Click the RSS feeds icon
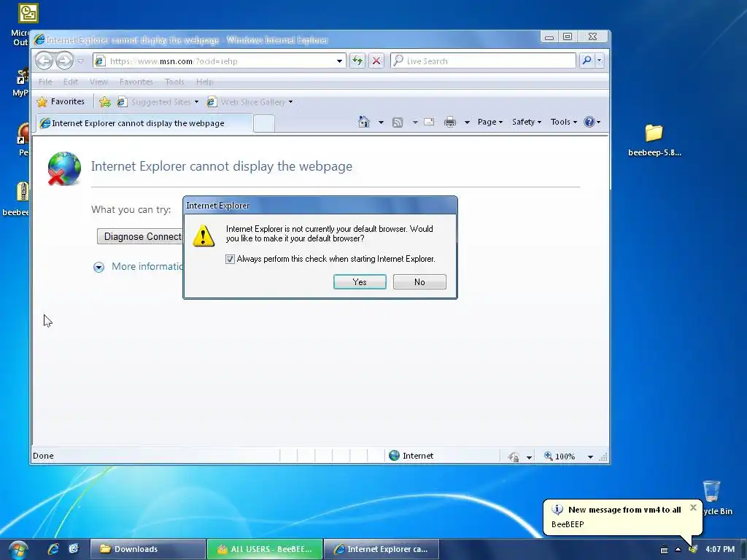The height and width of the screenshot is (560, 747). [398, 122]
